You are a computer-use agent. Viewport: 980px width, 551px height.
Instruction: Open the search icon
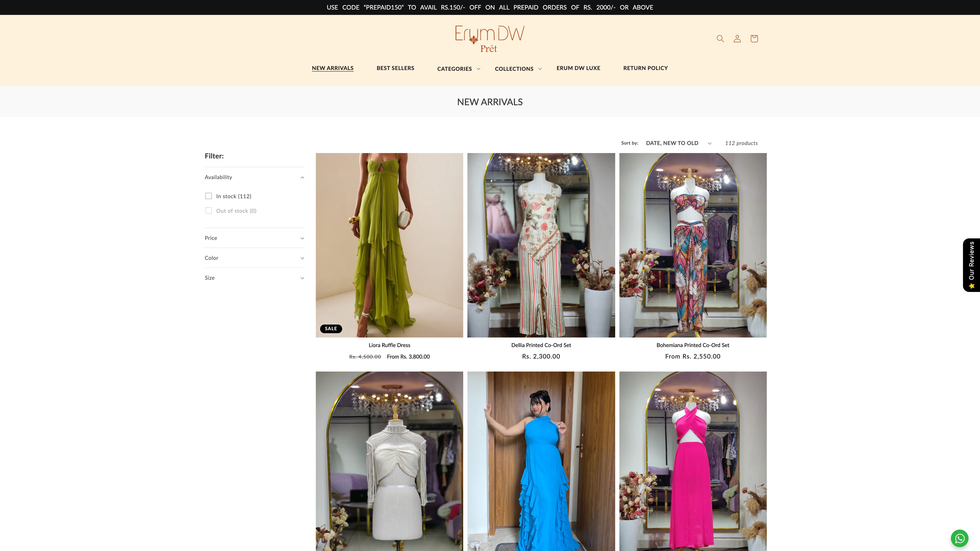[720, 38]
